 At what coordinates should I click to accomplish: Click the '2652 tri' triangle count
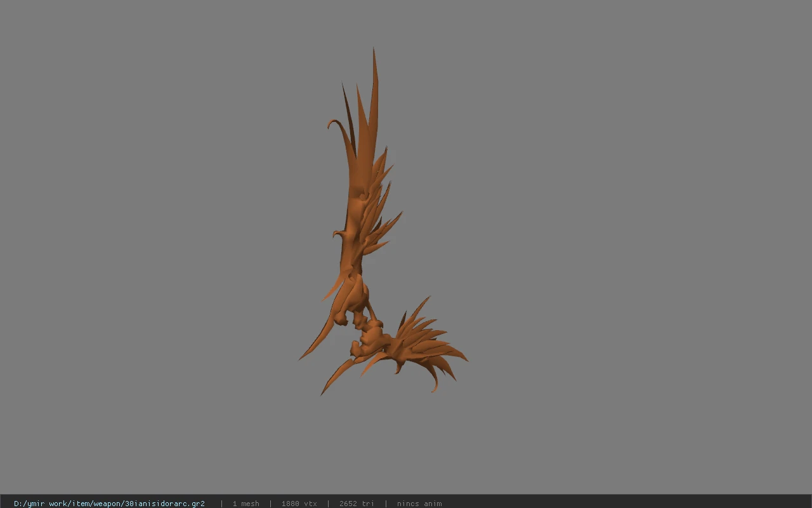tap(357, 504)
